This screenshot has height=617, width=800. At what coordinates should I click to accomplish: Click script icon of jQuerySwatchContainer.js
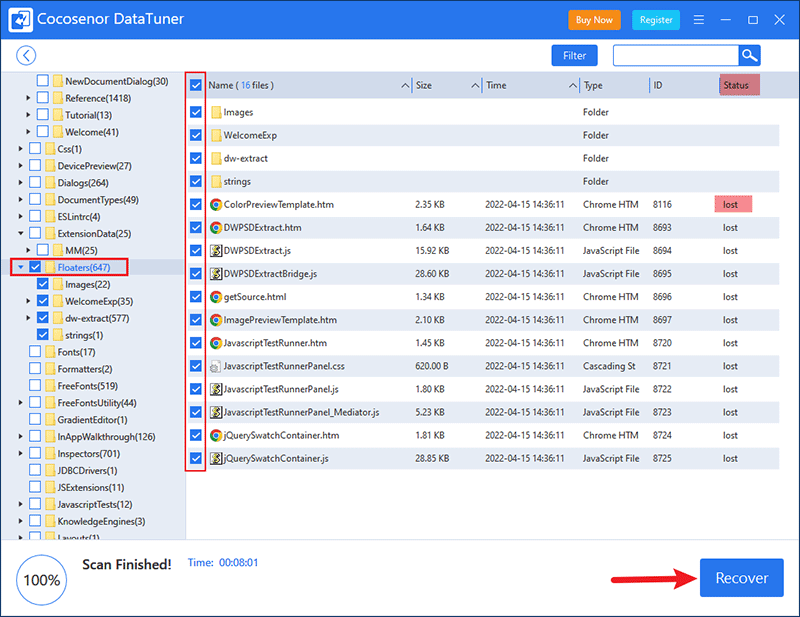coord(216,458)
